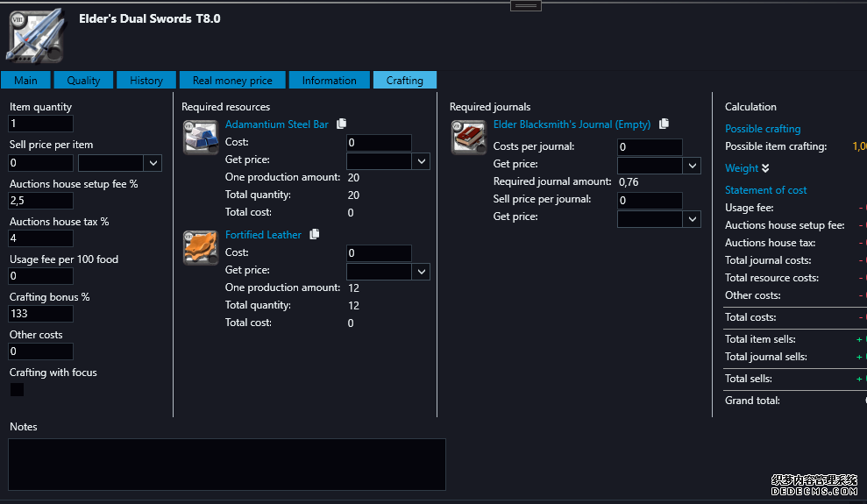
Task: Click the Item quantity input field
Action: (41, 124)
